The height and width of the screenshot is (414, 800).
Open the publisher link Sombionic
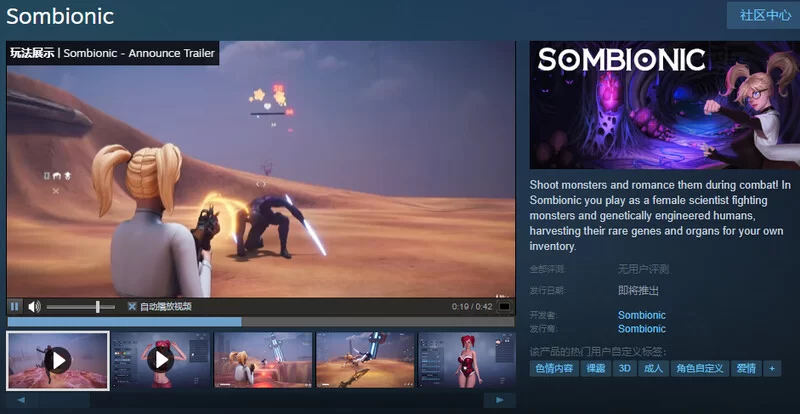[642, 329]
